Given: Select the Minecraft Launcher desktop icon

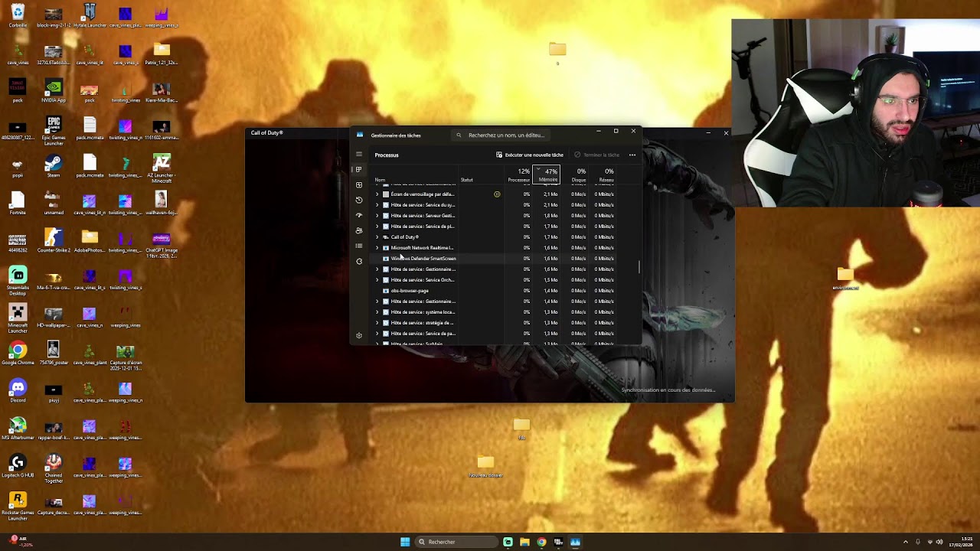Looking at the screenshot, I should pos(18,318).
